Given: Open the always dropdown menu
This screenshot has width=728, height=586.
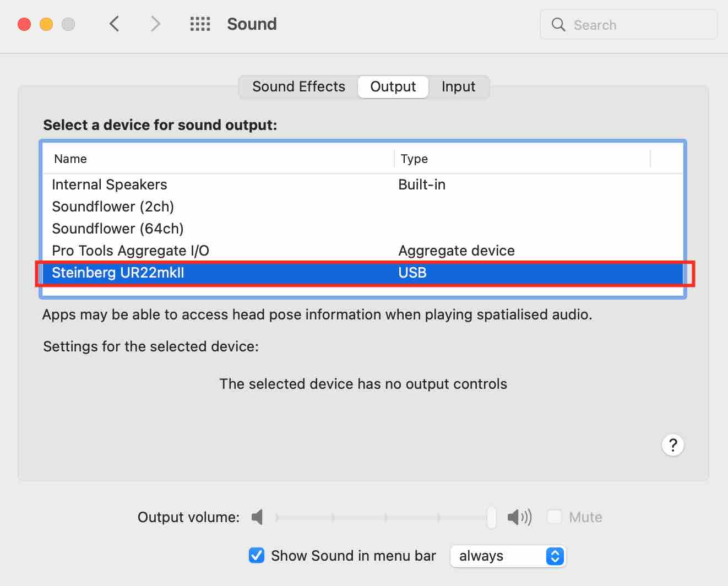Looking at the screenshot, I should pos(508,556).
